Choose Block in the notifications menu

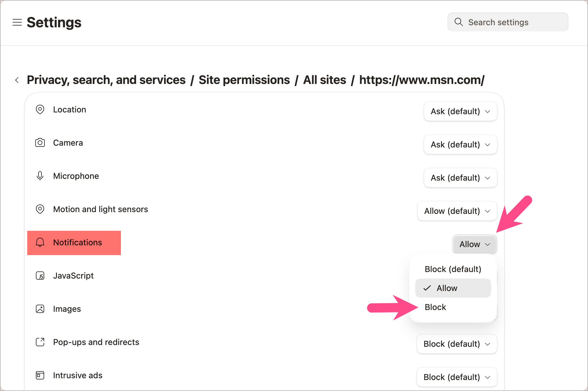(453, 307)
